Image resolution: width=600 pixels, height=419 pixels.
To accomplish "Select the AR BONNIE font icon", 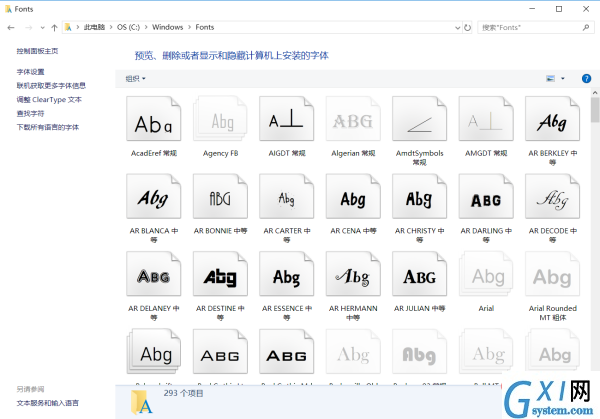I will 220,197.
